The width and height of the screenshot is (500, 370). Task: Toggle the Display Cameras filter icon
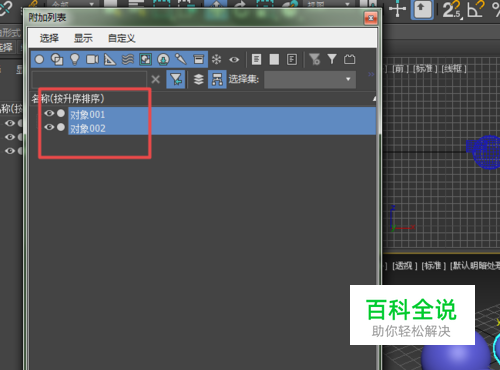92,60
